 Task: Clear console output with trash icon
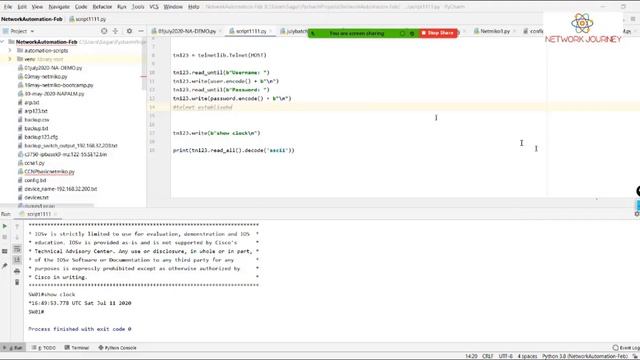click(17, 282)
